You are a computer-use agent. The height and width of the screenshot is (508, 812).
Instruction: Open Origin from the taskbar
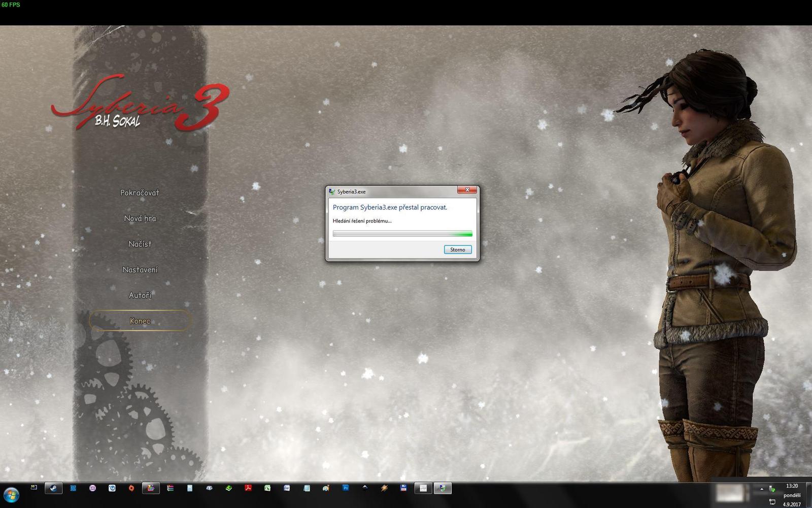tap(130, 488)
